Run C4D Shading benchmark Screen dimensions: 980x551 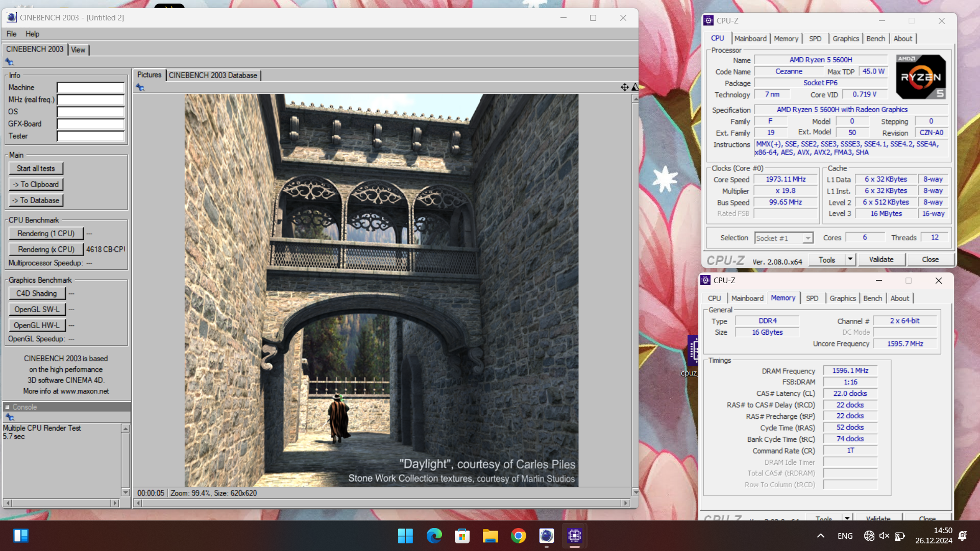(37, 294)
